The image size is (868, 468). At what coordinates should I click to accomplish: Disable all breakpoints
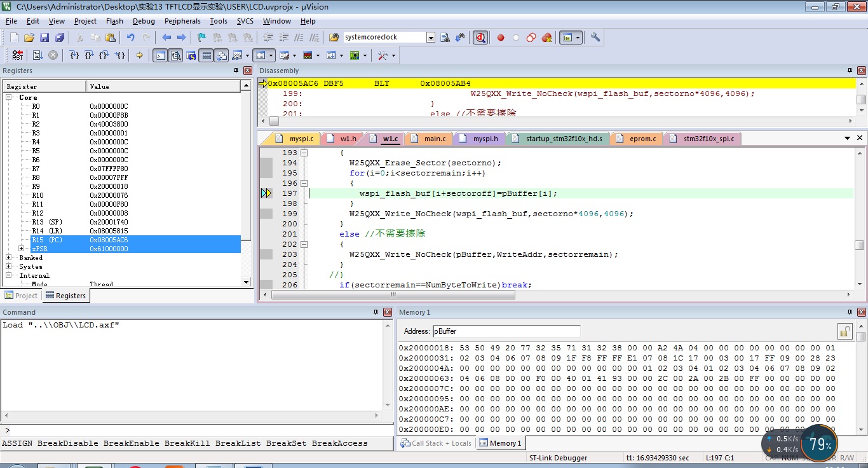pyautogui.click(x=531, y=38)
